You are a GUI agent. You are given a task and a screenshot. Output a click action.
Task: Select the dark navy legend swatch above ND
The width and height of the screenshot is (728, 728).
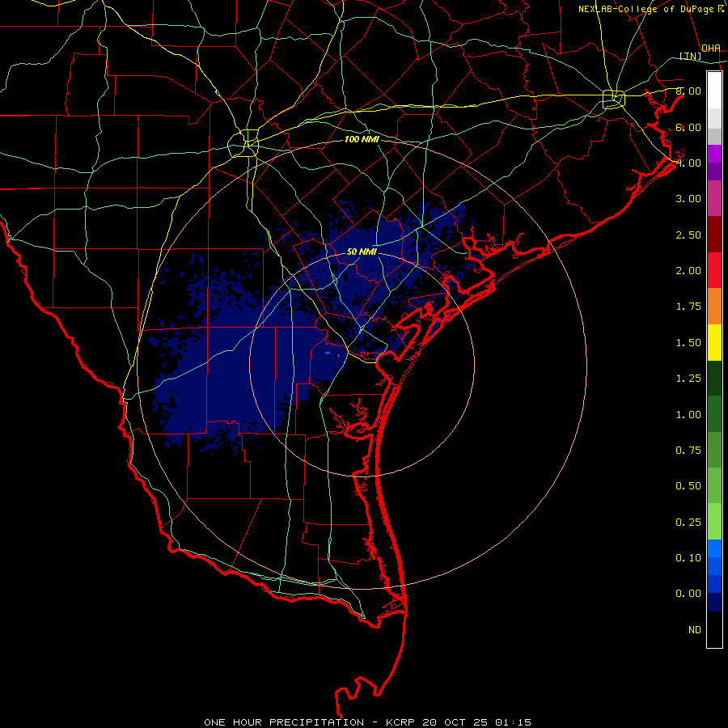714,603
